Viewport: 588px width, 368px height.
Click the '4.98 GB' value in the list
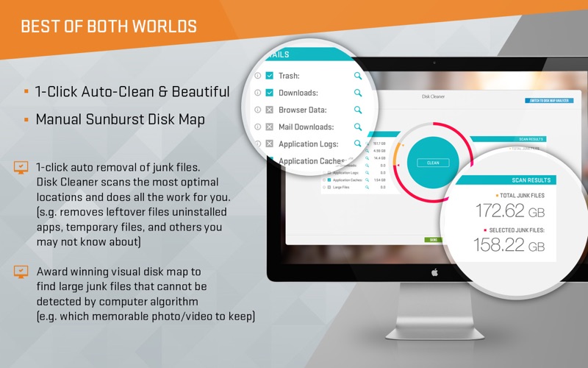click(379, 151)
